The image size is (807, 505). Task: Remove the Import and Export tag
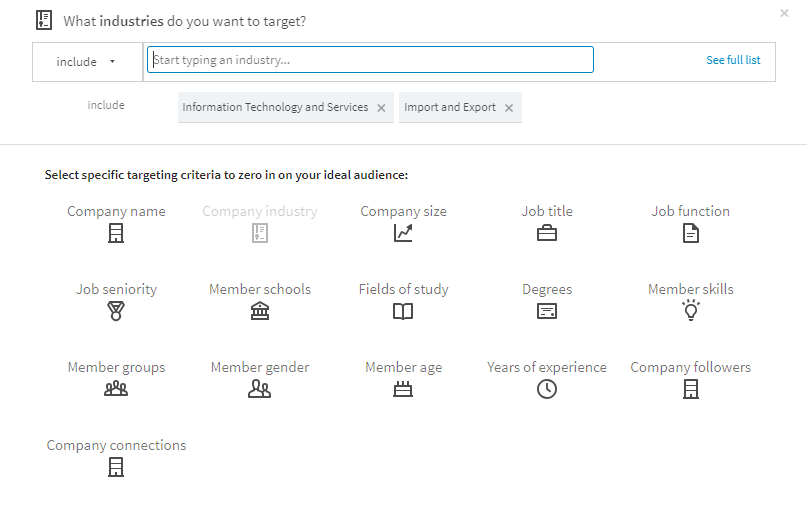509,108
